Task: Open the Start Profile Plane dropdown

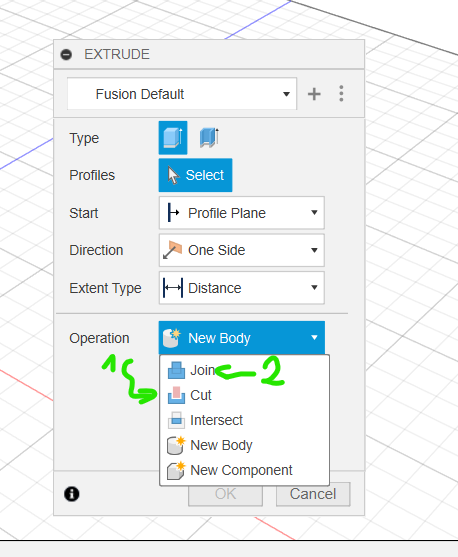Action: (x=242, y=213)
